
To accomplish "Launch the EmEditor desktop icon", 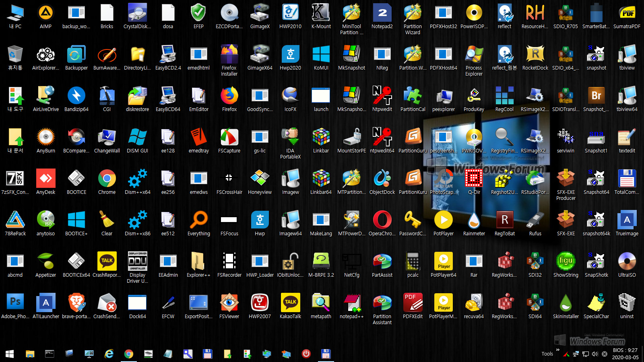I will coord(198,99).
